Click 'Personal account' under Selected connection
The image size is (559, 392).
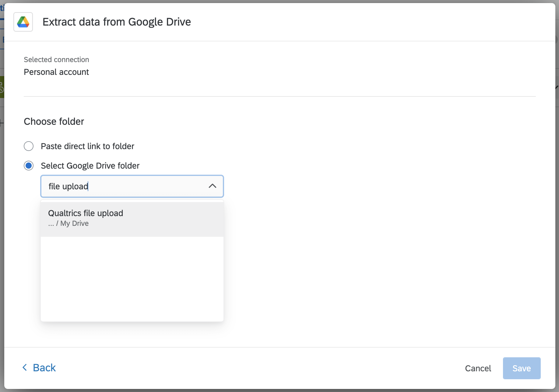(x=56, y=72)
